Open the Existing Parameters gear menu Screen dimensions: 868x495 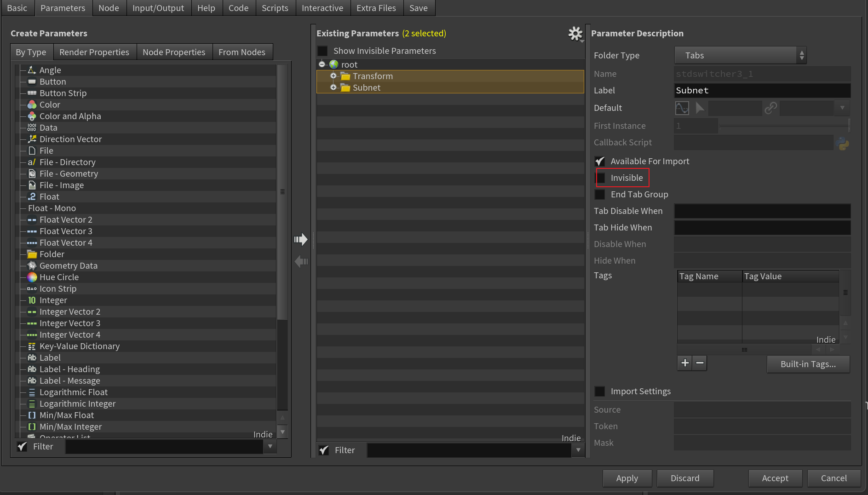(575, 34)
